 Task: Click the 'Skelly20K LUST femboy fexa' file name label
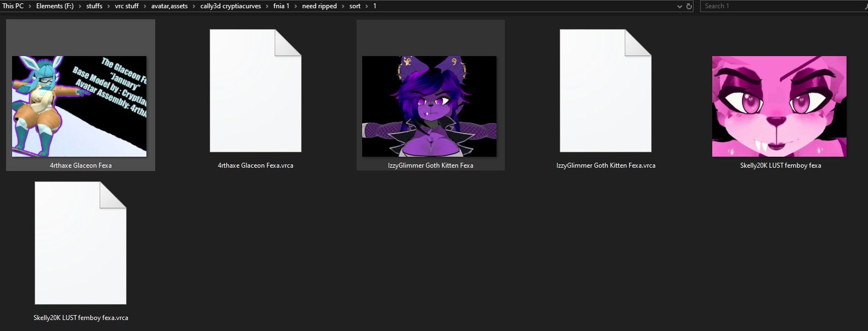click(780, 165)
